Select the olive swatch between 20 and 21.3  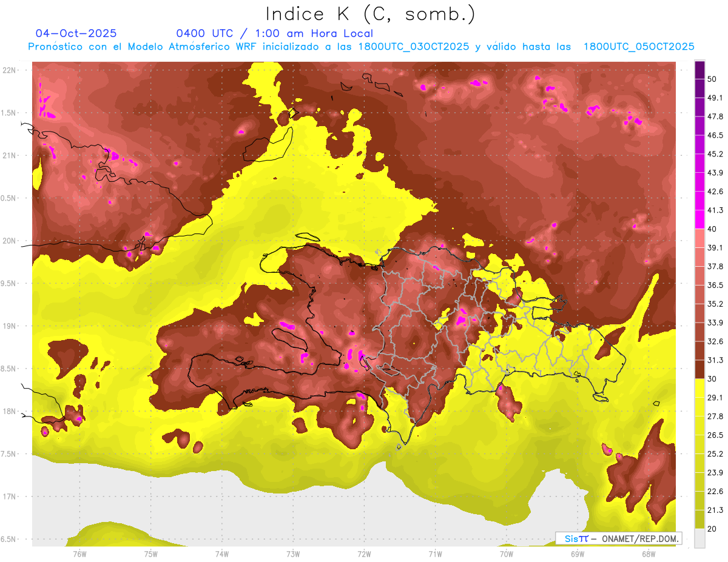click(699, 520)
